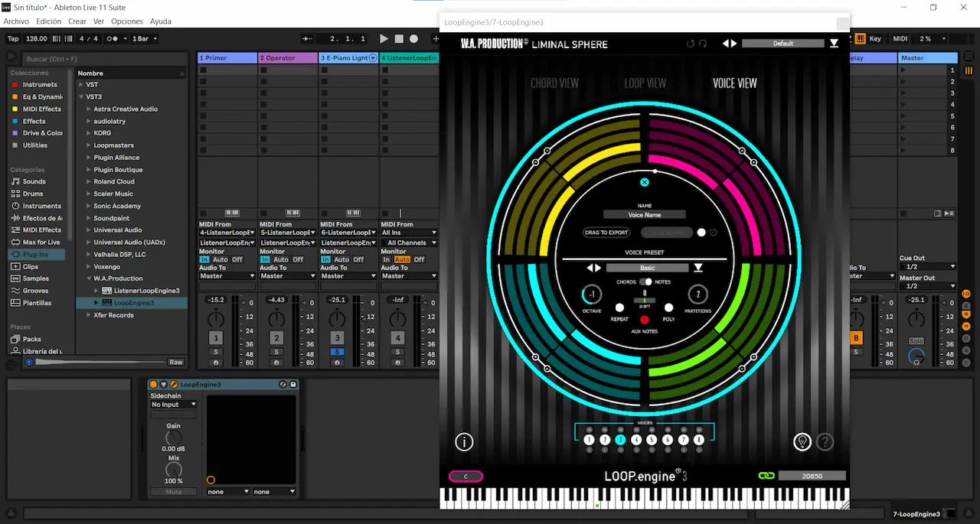
Task: Click the info icon in LoopEngine plugin
Action: pos(464,441)
